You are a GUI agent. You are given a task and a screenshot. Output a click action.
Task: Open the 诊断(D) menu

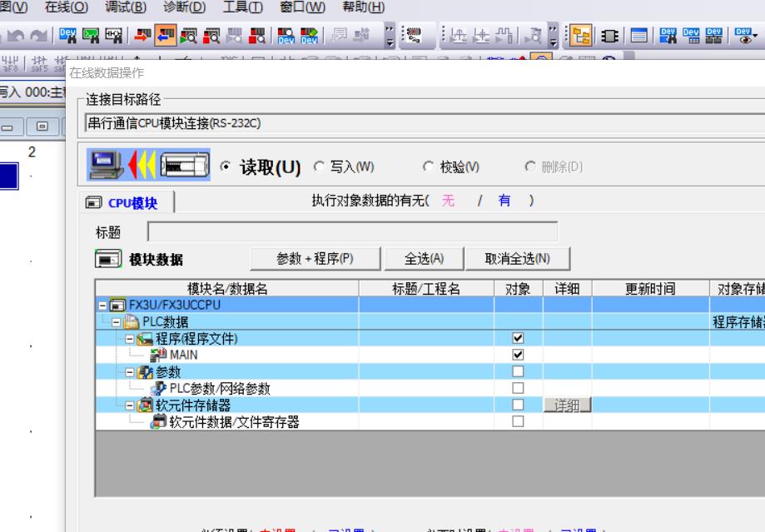(186, 7)
